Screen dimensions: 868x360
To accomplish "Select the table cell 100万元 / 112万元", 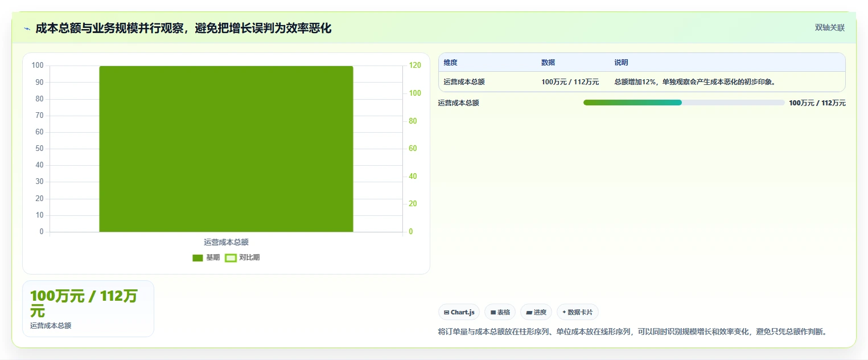I will pyautogui.click(x=570, y=82).
